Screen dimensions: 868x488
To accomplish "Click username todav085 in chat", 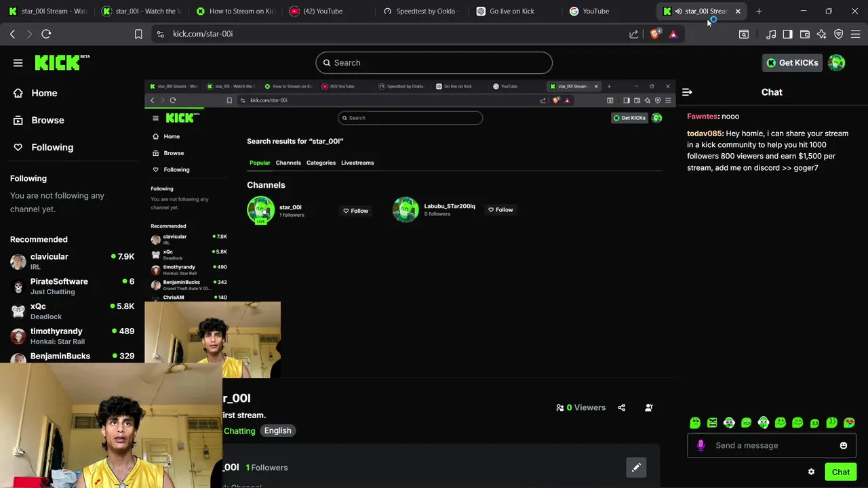I will click(x=705, y=134).
